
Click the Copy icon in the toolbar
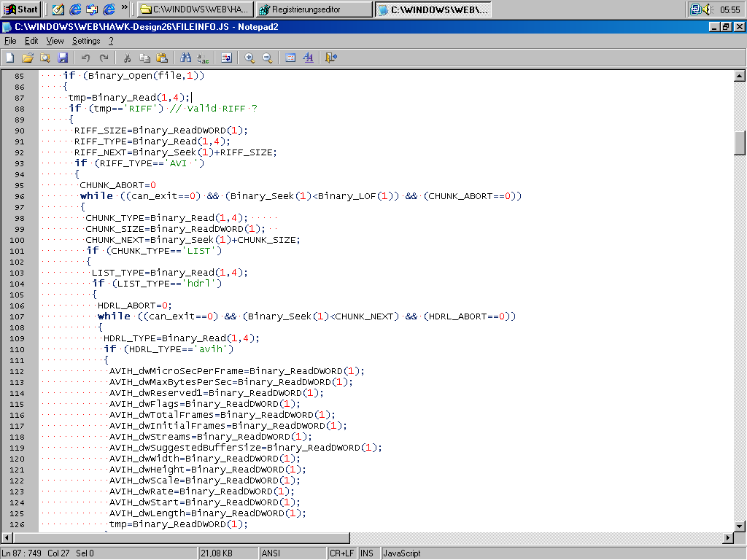pos(144,58)
